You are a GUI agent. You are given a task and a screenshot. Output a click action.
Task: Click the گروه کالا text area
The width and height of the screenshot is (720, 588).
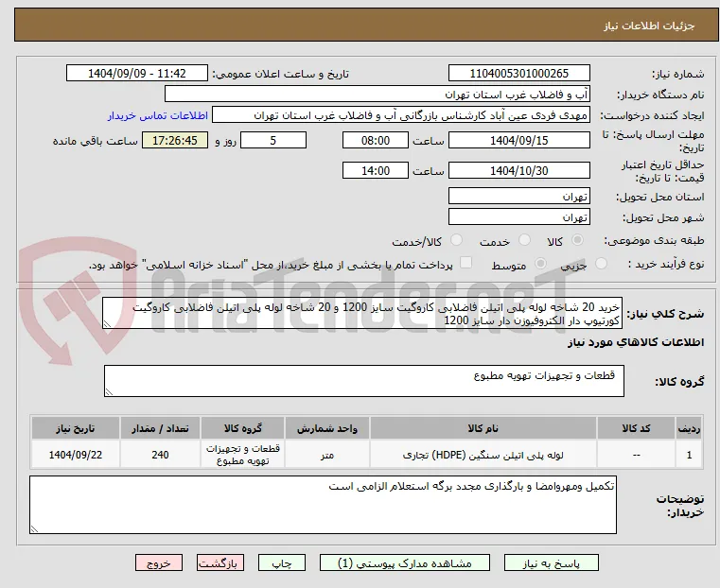coord(363,381)
